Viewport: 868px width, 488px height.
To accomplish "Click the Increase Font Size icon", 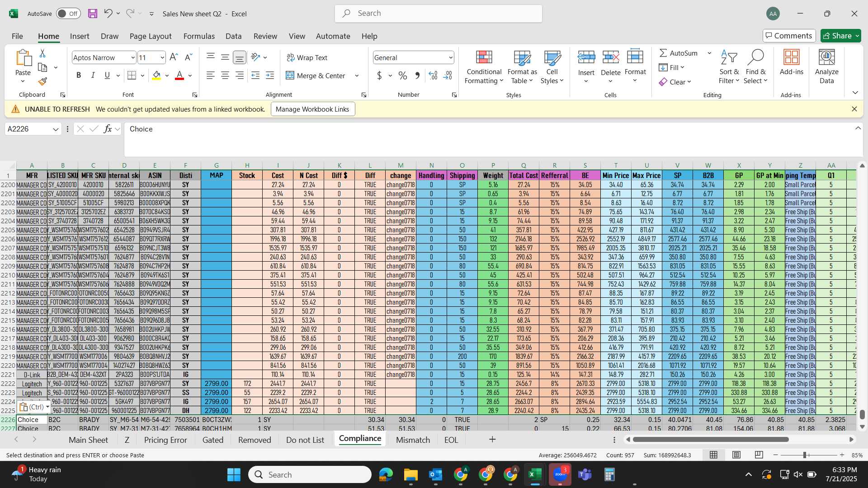I will pos(174,57).
